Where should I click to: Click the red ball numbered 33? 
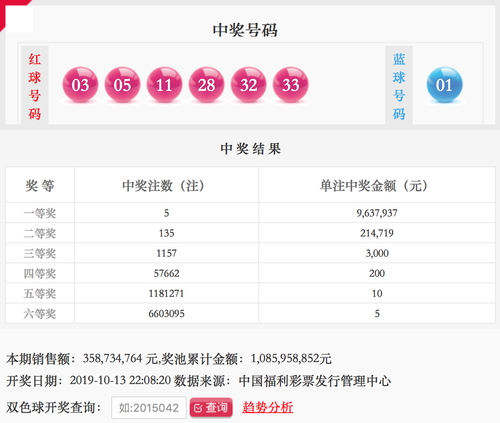coord(290,85)
